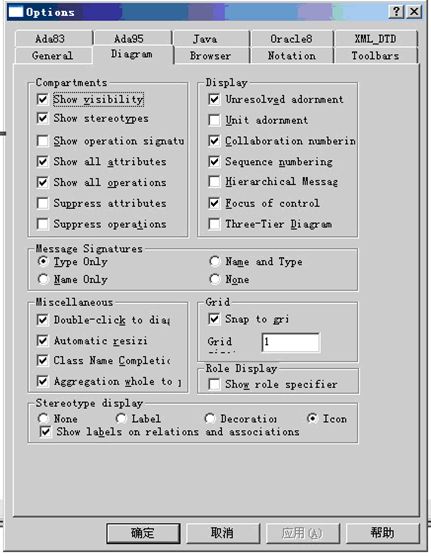This screenshot has width=431, height=556.
Task: Click the 取消 (Cancel) button
Action: click(223, 533)
